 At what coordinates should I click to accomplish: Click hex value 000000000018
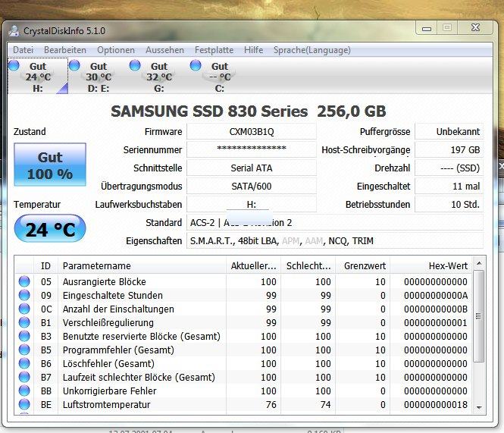(x=436, y=405)
